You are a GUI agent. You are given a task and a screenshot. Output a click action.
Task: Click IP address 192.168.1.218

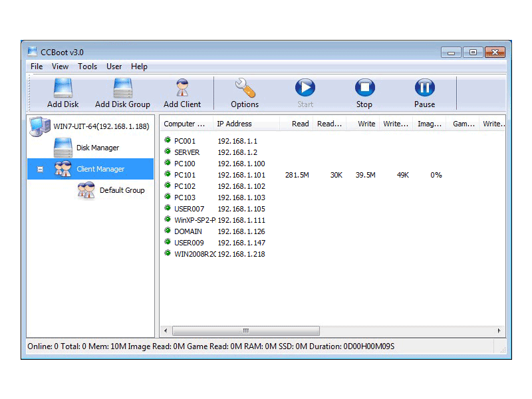click(241, 254)
